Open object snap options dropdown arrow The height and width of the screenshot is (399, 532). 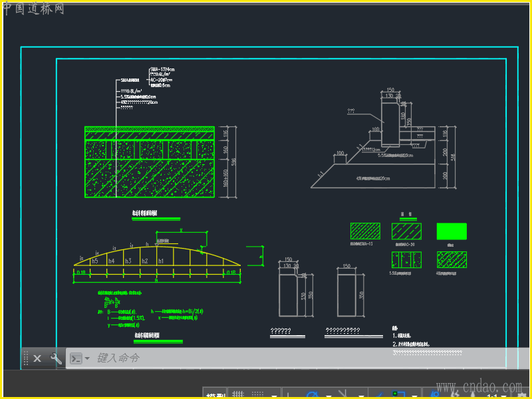tap(415, 396)
